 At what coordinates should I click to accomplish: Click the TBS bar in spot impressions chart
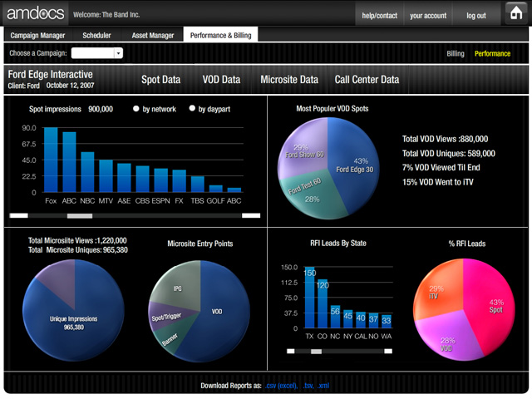(198, 185)
